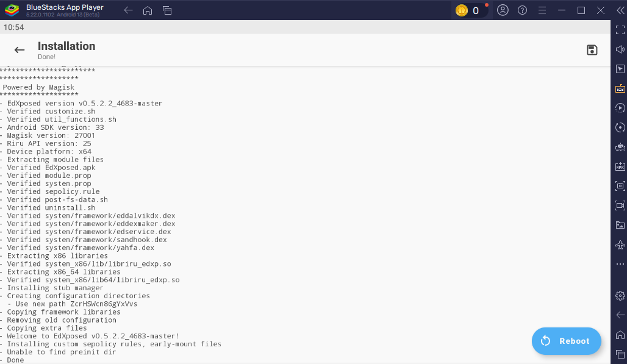This screenshot has height=364, width=627.
Task: Select the "EdXposed version v0.5.2.2_4683-master" line
Action: [81, 103]
